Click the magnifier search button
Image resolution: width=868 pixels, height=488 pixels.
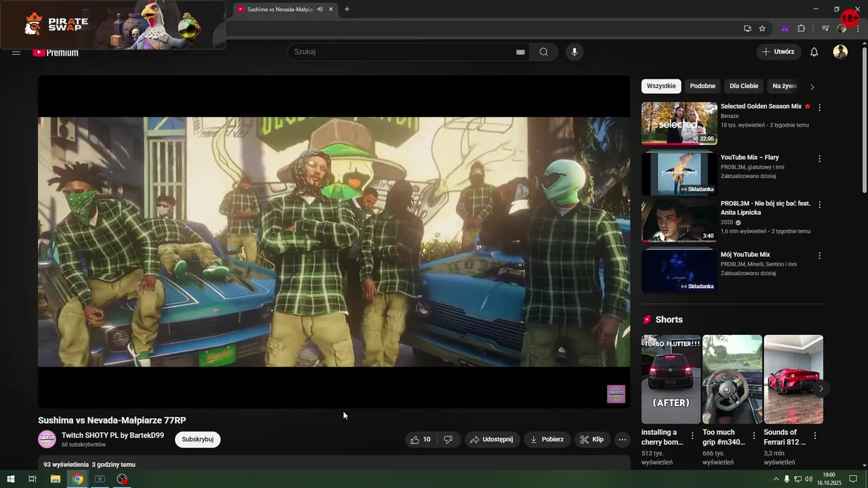coord(544,52)
